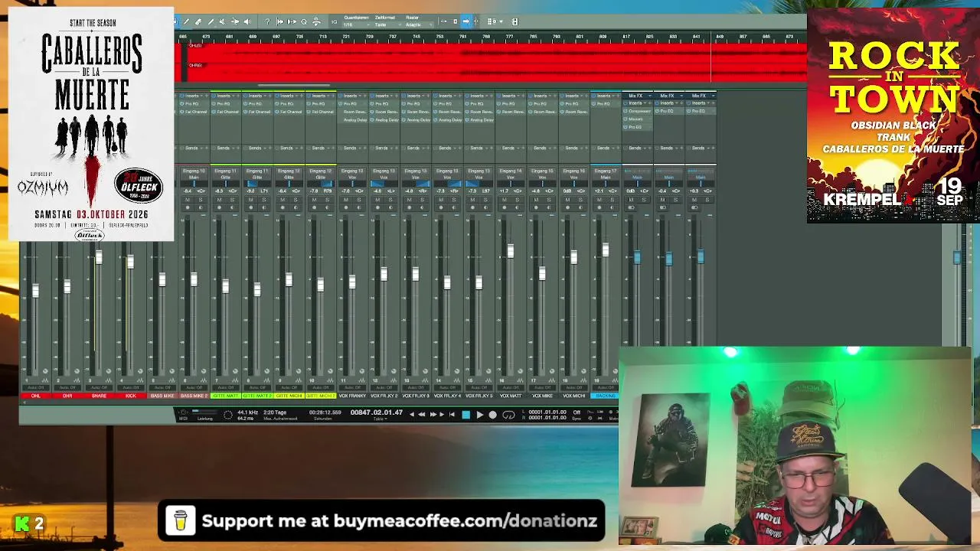Click the 00847.02.01.47 time display
Viewport: 980px width, 551px height.
[376, 412]
